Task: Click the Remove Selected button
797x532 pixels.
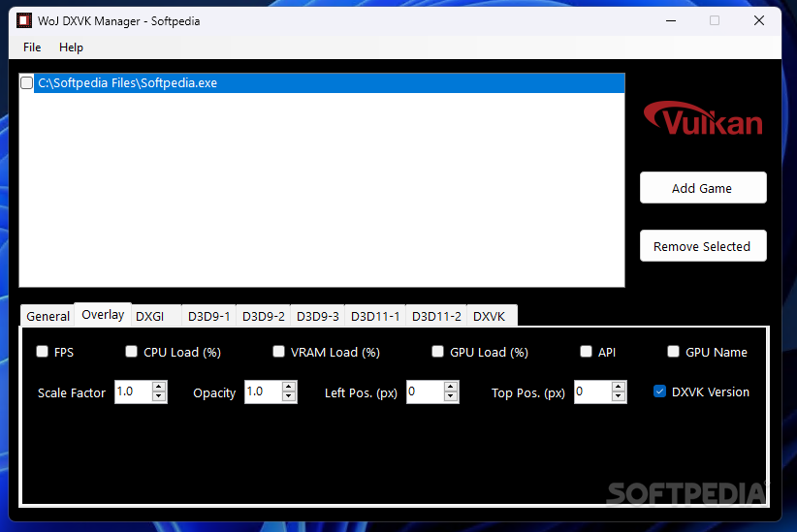Action: [x=703, y=246]
